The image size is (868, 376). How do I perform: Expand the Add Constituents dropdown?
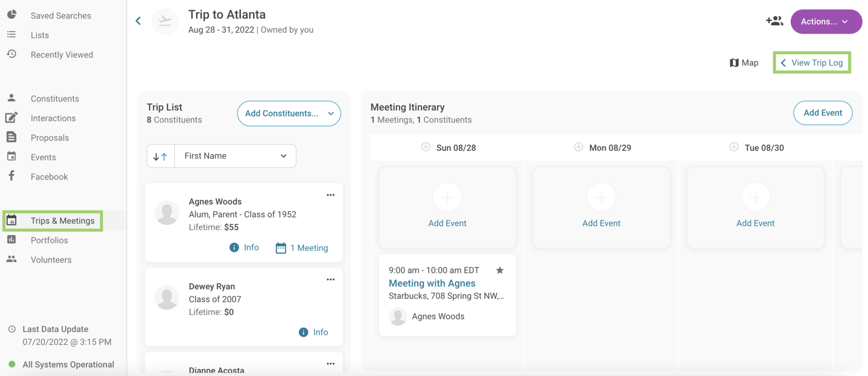289,113
